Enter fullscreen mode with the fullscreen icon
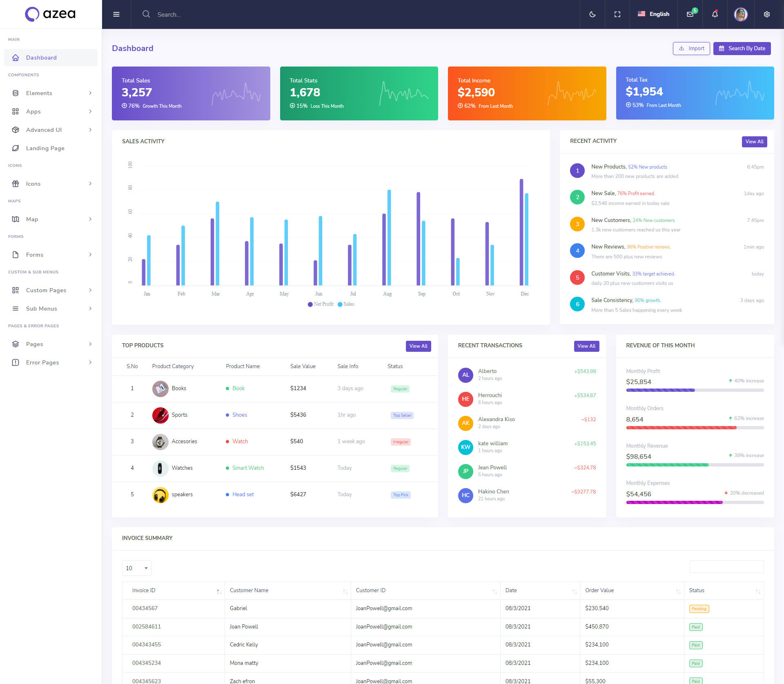The width and height of the screenshot is (784, 684). pos(617,14)
